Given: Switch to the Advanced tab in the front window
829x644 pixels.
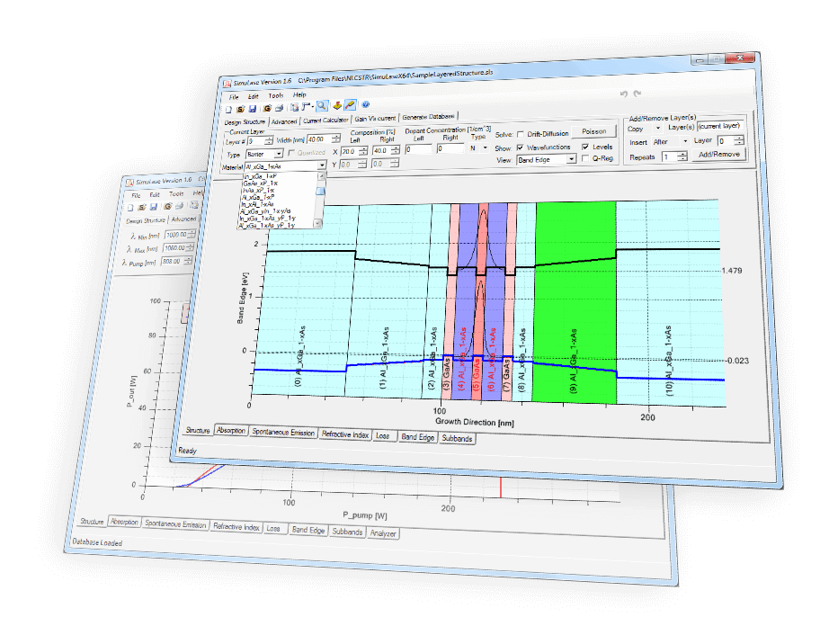Looking at the screenshot, I should coord(284,121).
